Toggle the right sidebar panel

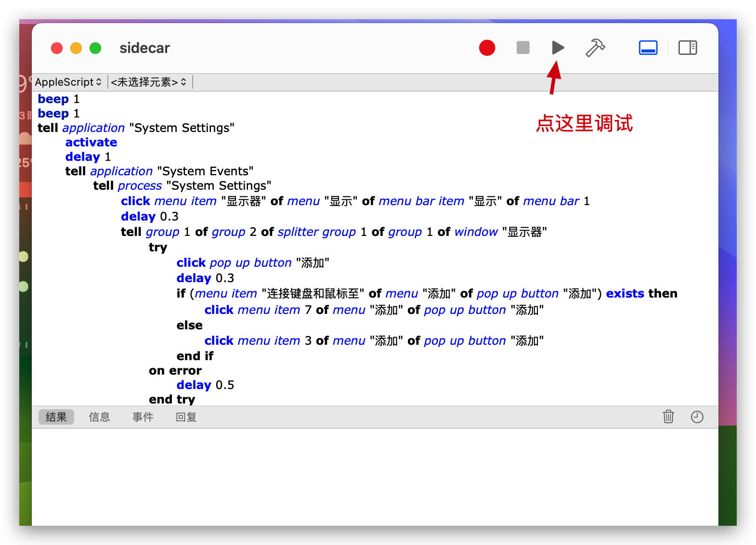point(688,48)
